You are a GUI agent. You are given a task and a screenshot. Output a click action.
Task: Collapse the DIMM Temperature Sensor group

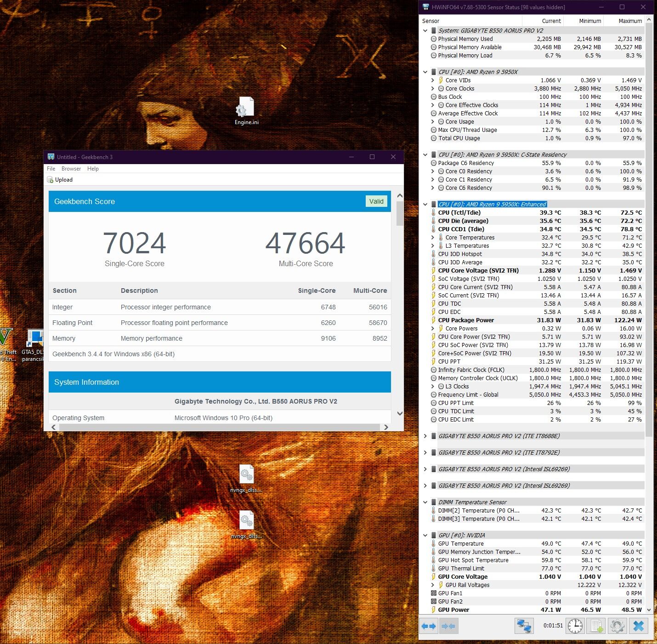(x=425, y=502)
